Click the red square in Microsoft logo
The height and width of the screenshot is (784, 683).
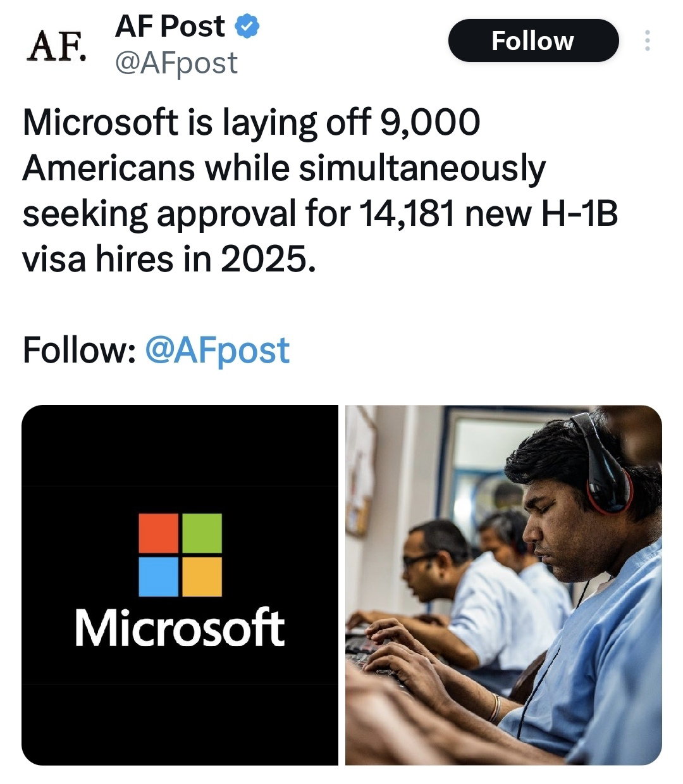[x=158, y=533]
